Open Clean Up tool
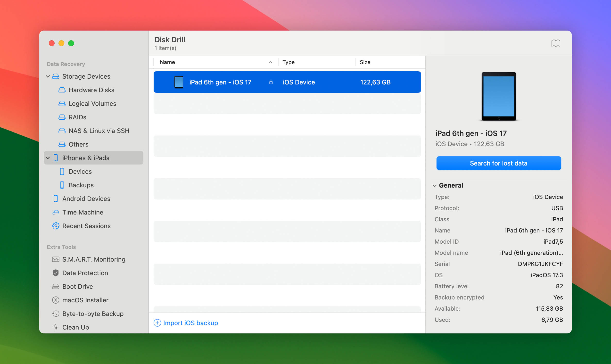 pos(75,327)
